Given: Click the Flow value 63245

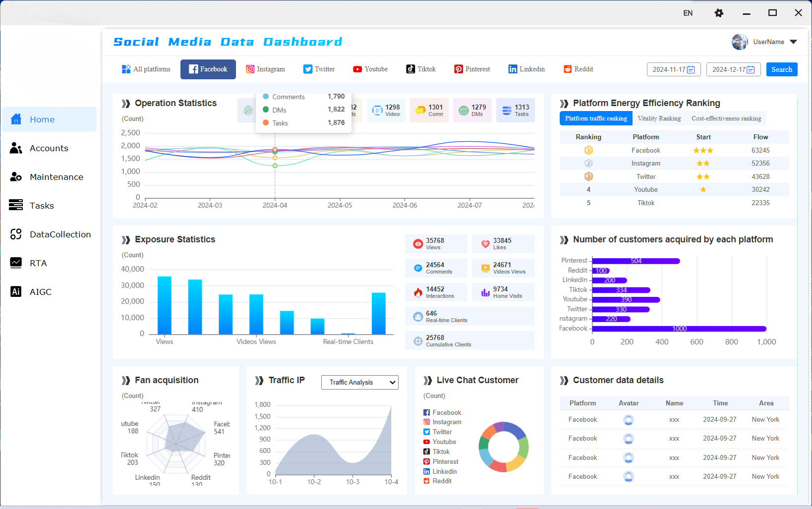Looking at the screenshot, I should click(760, 150).
